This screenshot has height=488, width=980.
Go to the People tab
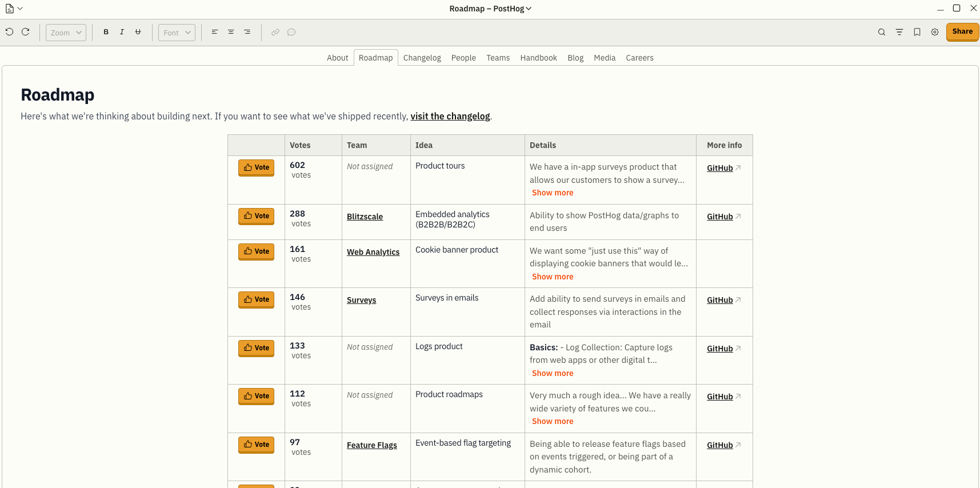(463, 58)
